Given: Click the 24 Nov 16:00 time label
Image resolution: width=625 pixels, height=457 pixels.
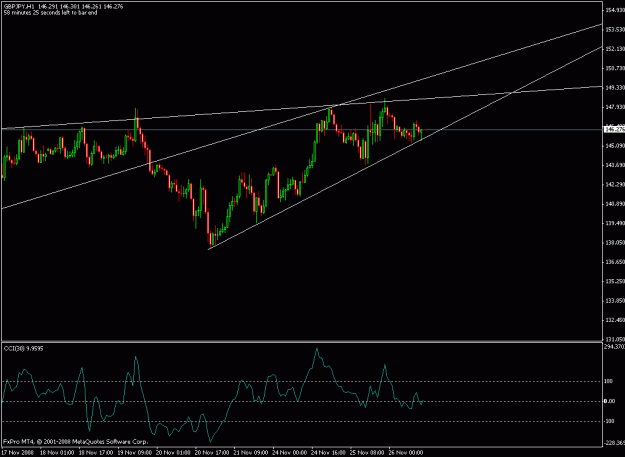Looking at the screenshot, I should [328, 453].
